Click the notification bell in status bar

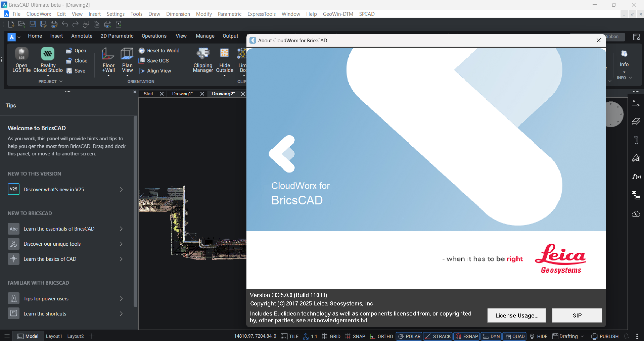tap(626, 336)
